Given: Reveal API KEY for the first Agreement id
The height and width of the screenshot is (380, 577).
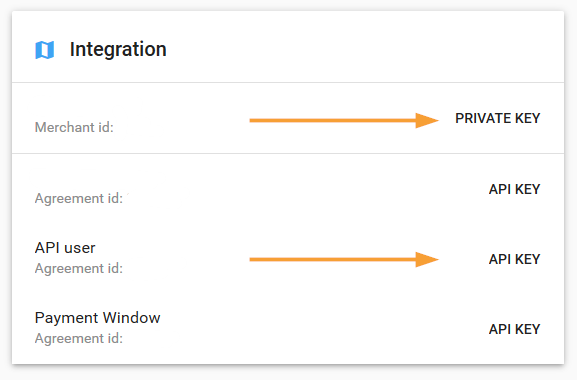Looking at the screenshot, I should point(514,189).
